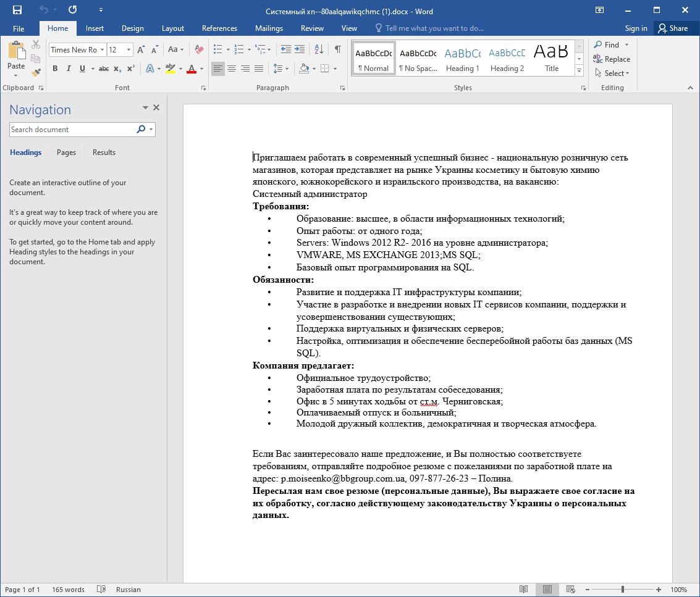
Task: Apply Bullets list icon
Action: point(218,49)
